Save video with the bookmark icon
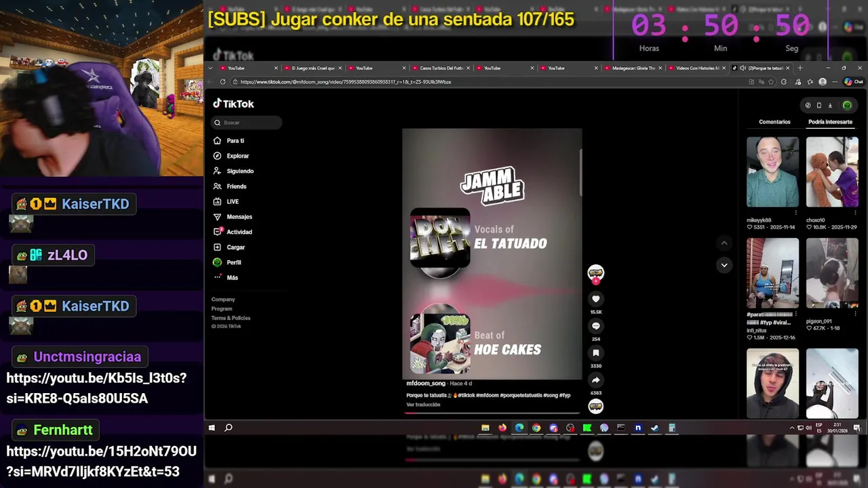 coord(595,353)
